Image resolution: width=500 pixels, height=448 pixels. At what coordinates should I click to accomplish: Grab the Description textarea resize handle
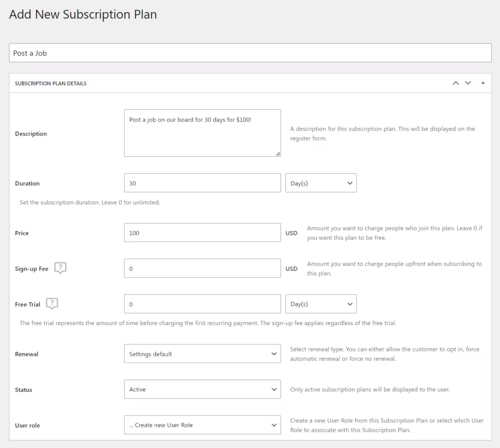coord(278,154)
